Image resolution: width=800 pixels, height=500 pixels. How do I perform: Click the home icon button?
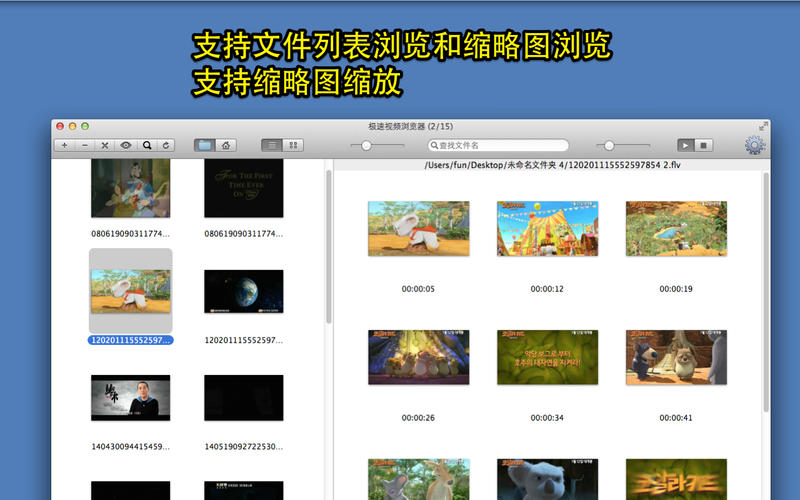(x=226, y=145)
